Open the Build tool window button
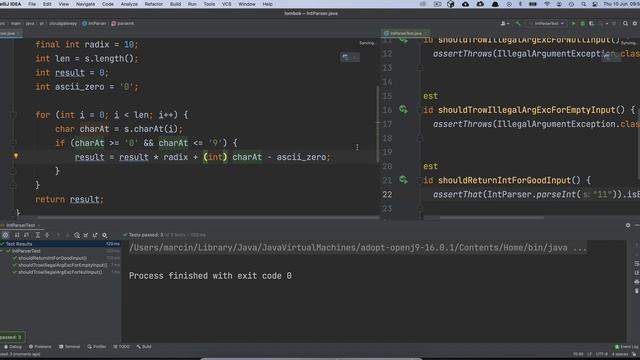The width and height of the screenshot is (640, 360). pyautogui.click(x=144, y=347)
